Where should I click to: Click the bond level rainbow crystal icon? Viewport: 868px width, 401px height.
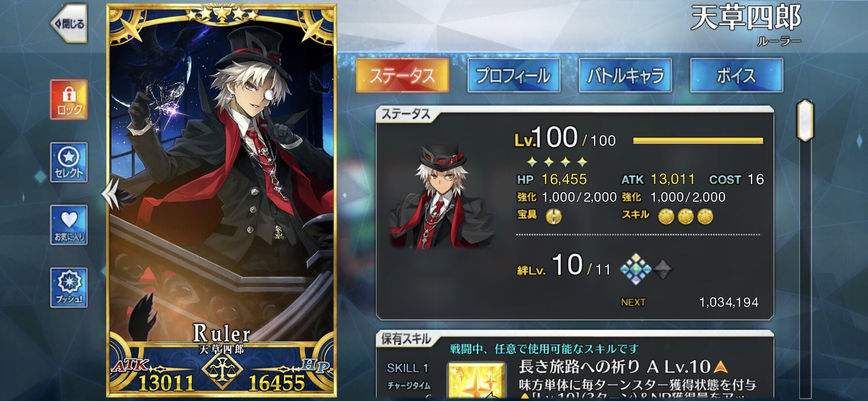tap(636, 269)
